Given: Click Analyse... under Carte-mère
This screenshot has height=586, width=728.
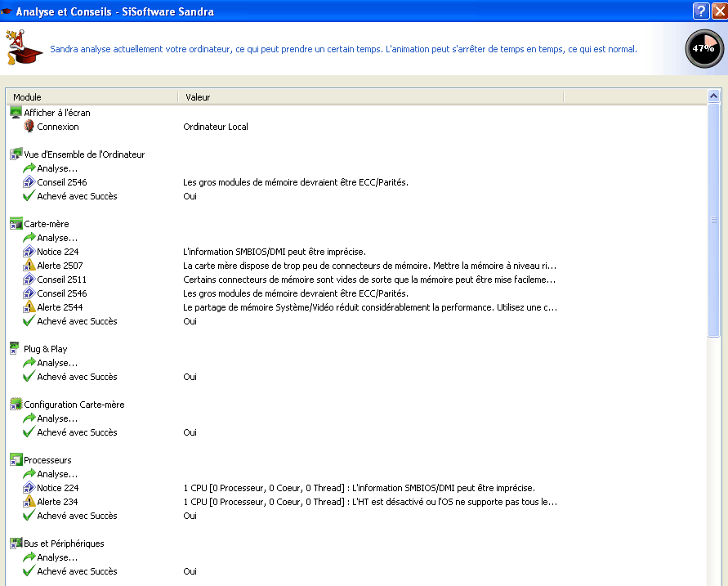Looking at the screenshot, I should tap(57, 238).
